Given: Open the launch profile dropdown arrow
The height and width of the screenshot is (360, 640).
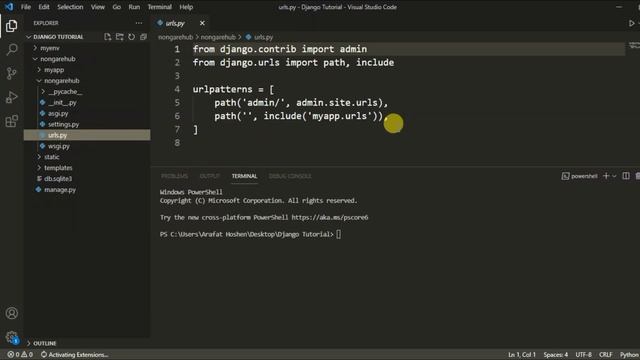Looking at the screenshot, I should tap(614, 176).
